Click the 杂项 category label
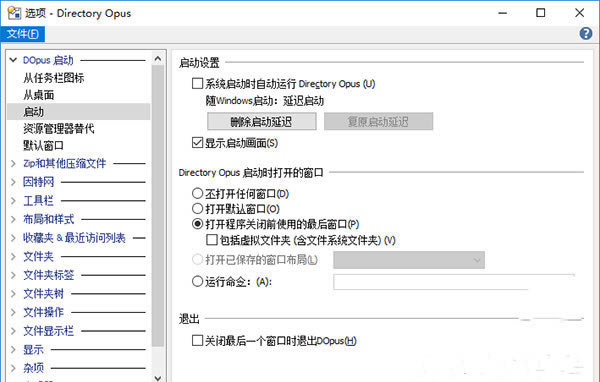 [33, 368]
